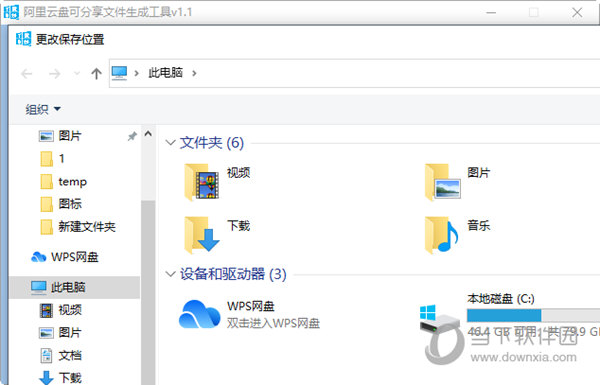Screen dimensions: 600x385
Task: Expand the chevron before 此电脑 in address bar
Action: 136,73
